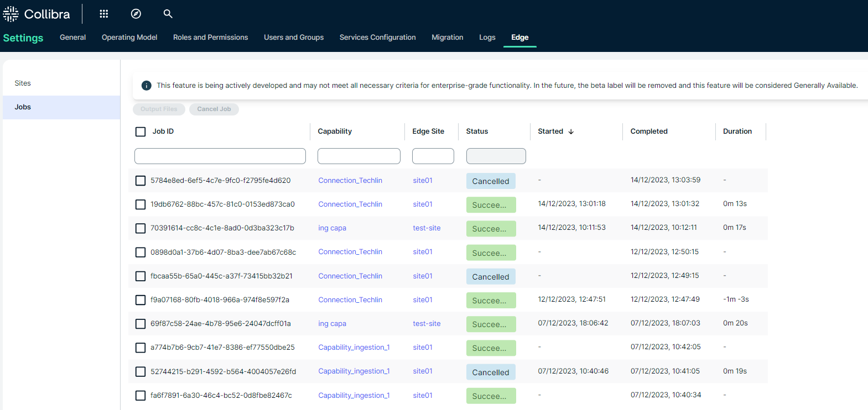Click the Capability filter input box
Image resolution: width=868 pixels, height=410 pixels.
tap(358, 156)
